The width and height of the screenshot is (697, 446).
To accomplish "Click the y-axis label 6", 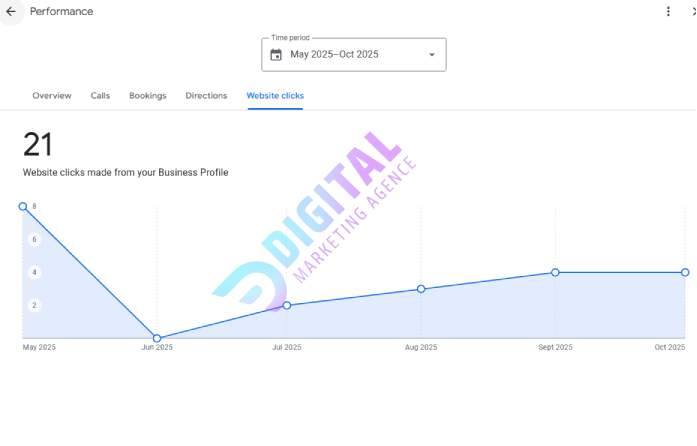I will tap(34, 239).
